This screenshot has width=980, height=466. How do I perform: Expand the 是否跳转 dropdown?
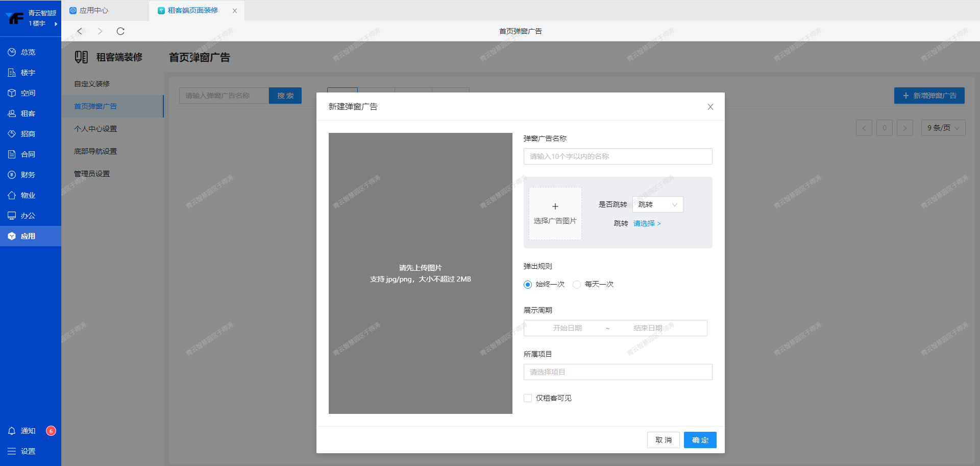pyautogui.click(x=657, y=204)
